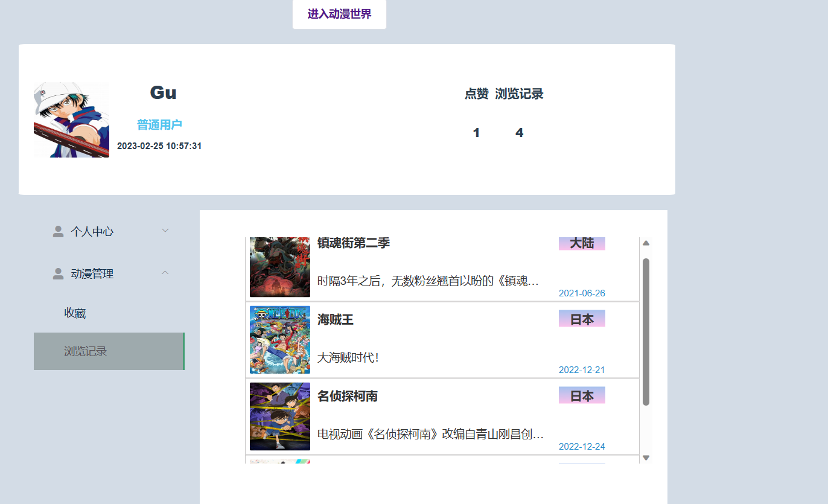Click the history list scrollbar thumb

(x=646, y=332)
